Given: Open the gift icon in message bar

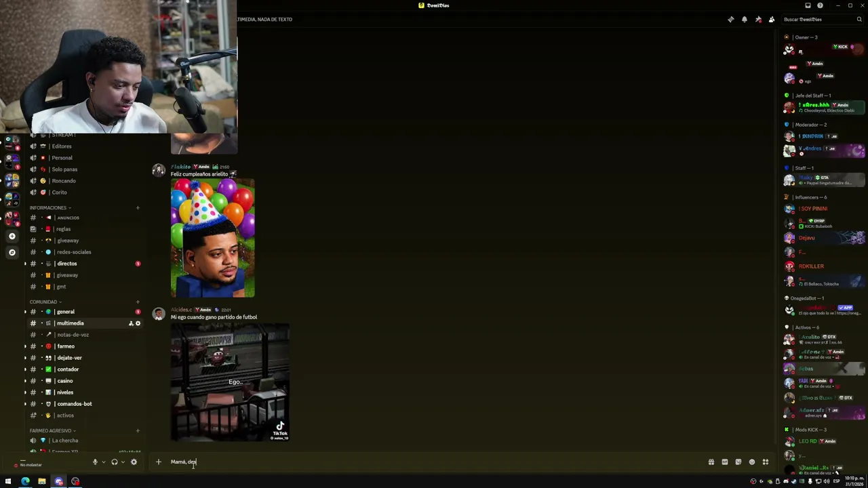Looking at the screenshot, I should (711, 462).
